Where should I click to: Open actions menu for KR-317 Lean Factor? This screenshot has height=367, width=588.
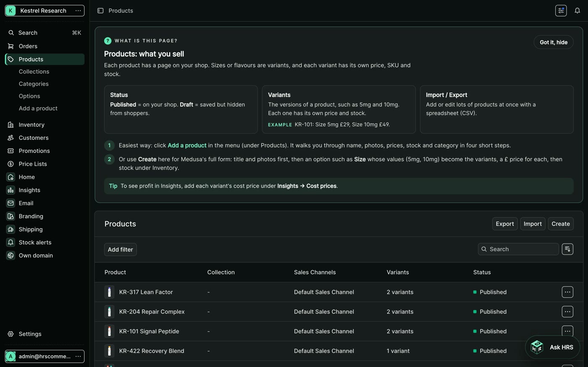pos(567,292)
